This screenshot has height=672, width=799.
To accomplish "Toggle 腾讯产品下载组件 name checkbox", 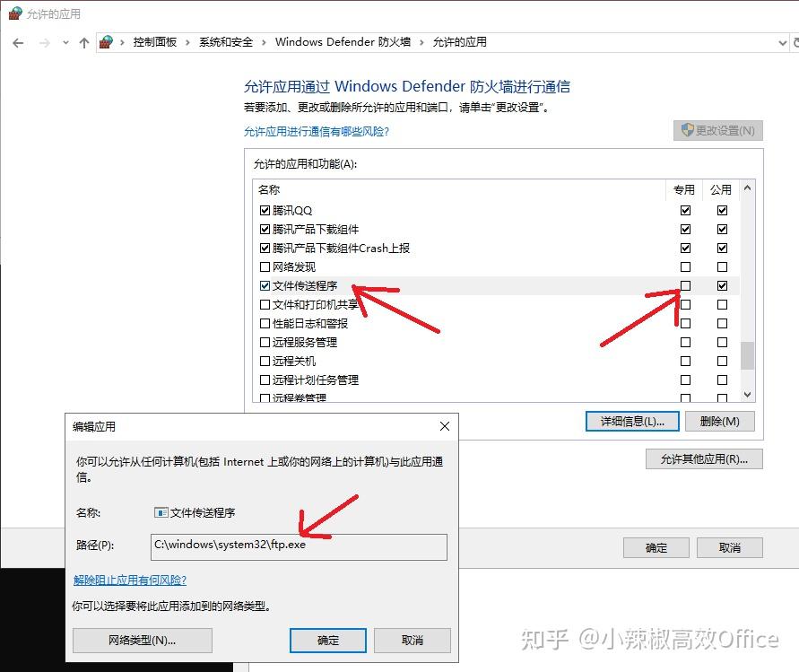I will pyautogui.click(x=265, y=229).
